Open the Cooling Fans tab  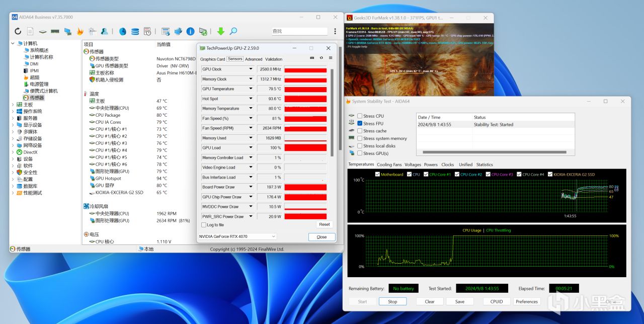click(x=389, y=165)
